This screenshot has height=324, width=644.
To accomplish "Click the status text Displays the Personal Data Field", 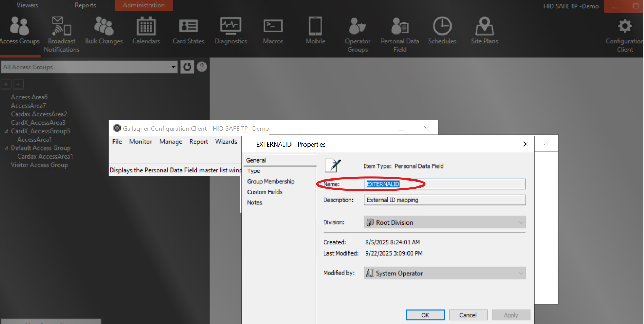I will 176,170.
